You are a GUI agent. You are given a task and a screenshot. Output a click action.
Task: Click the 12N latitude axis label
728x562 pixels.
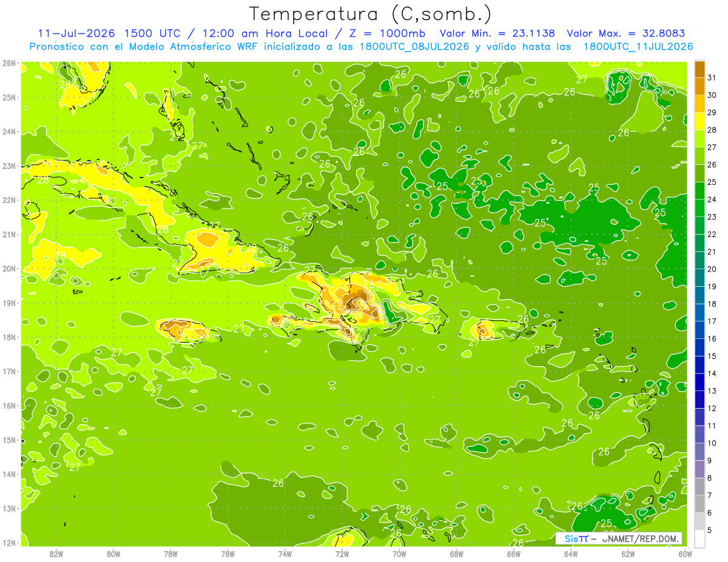(9, 543)
